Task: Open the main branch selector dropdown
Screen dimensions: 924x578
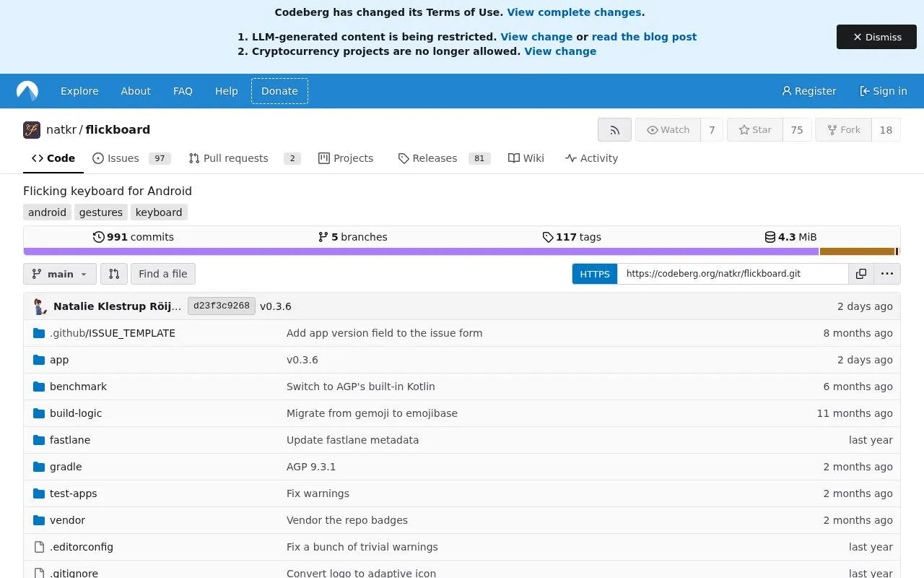Action: [x=60, y=274]
